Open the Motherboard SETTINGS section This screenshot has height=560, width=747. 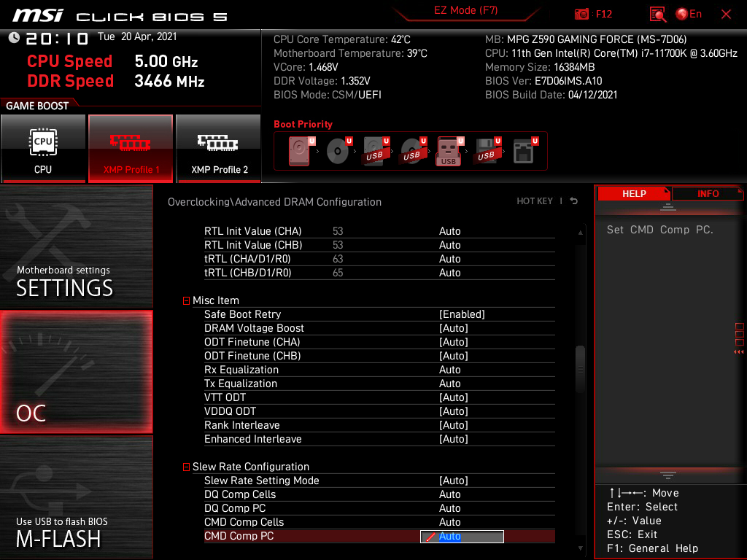click(76, 246)
